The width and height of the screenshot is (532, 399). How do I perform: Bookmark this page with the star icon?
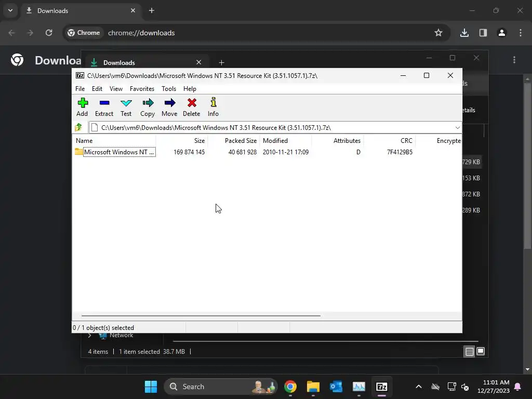(x=438, y=33)
